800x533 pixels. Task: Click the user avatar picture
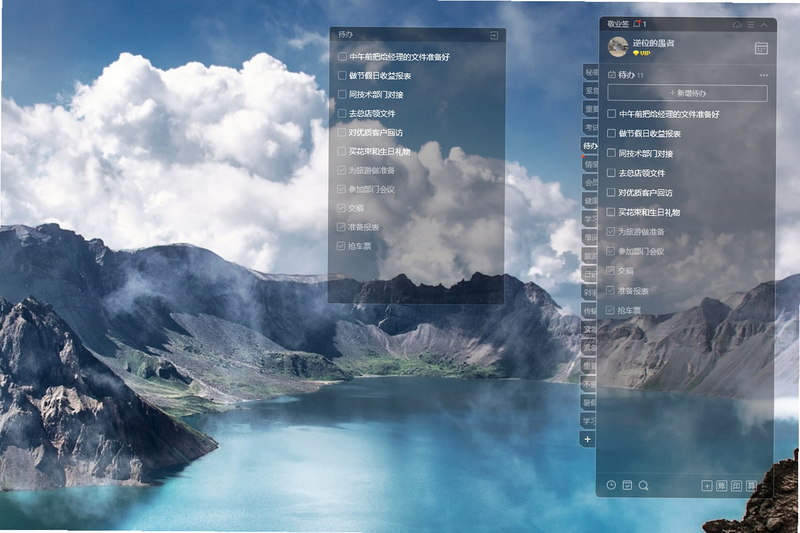(x=618, y=47)
